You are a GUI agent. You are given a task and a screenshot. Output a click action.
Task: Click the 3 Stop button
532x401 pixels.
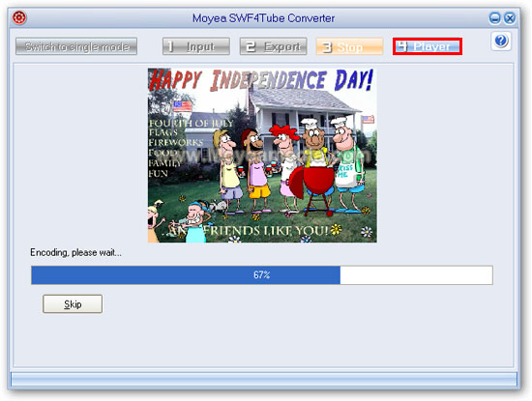[350, 46]
